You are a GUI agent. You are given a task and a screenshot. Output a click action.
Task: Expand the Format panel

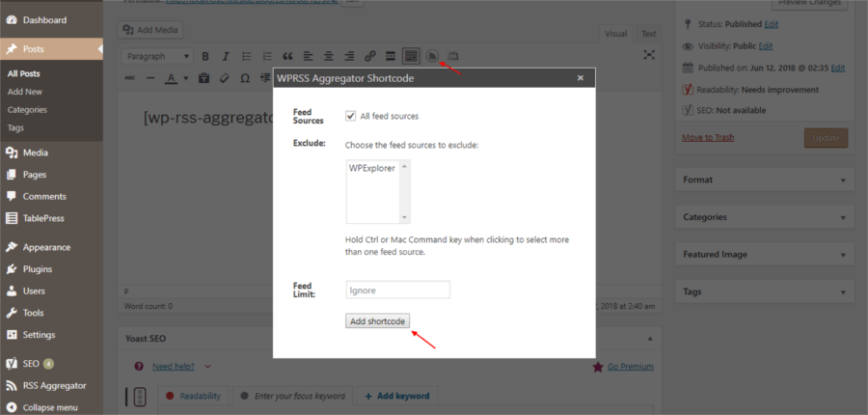(766, 180)
